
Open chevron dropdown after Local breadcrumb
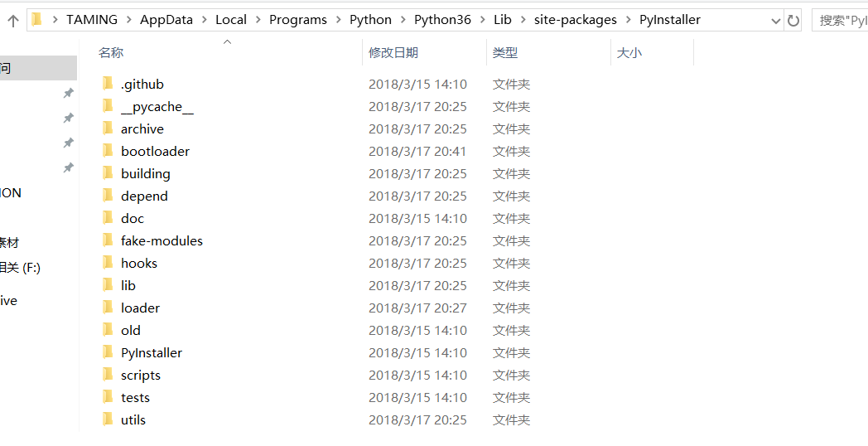[258, 21]
